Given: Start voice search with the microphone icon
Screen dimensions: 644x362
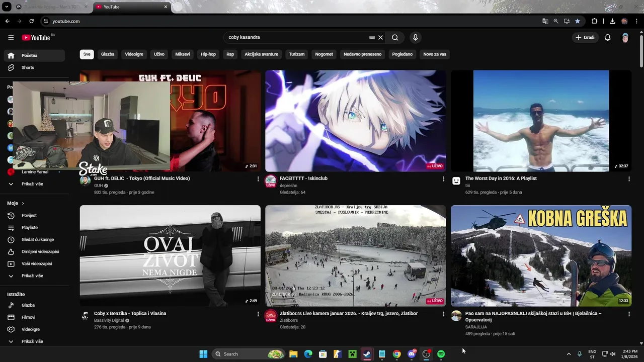Looking at the screenshot, I should [415, 37].
